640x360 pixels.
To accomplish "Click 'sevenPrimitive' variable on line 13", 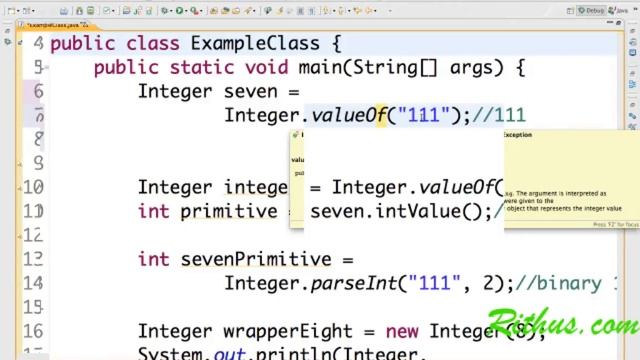I will 256,259.
